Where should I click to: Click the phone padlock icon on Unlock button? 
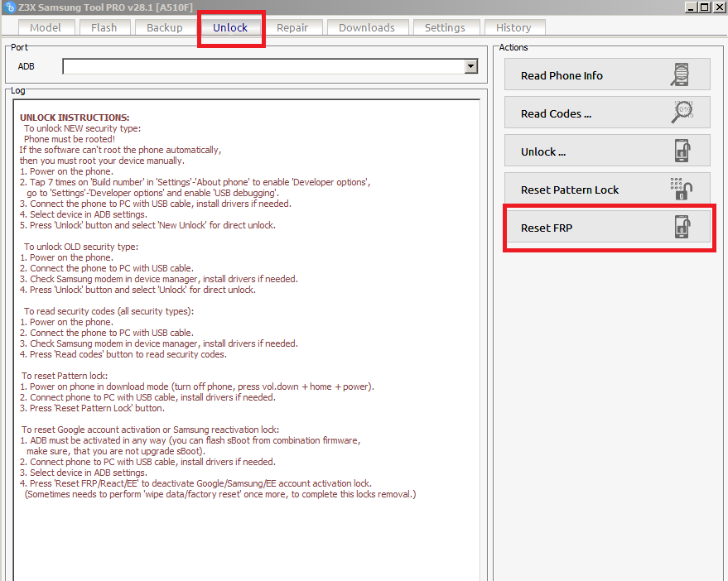pyautogui.click(x=682, y=151)
